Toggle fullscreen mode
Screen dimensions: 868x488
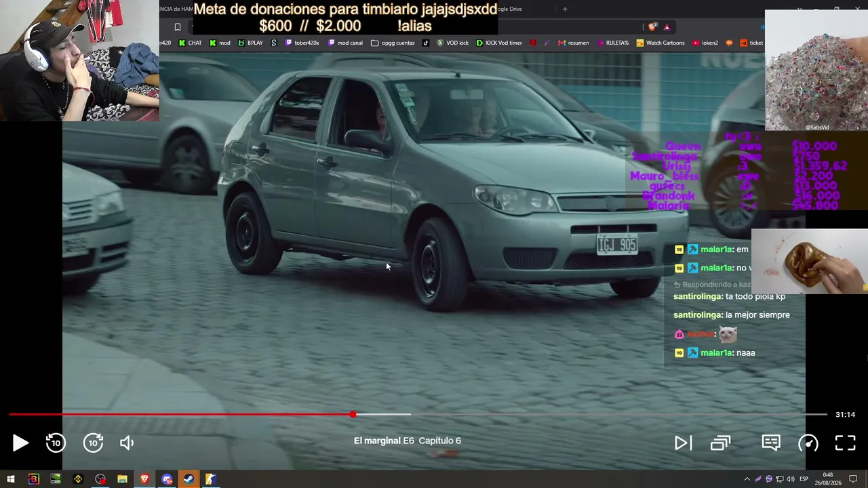pyautogui.click(x=845, y=443)
